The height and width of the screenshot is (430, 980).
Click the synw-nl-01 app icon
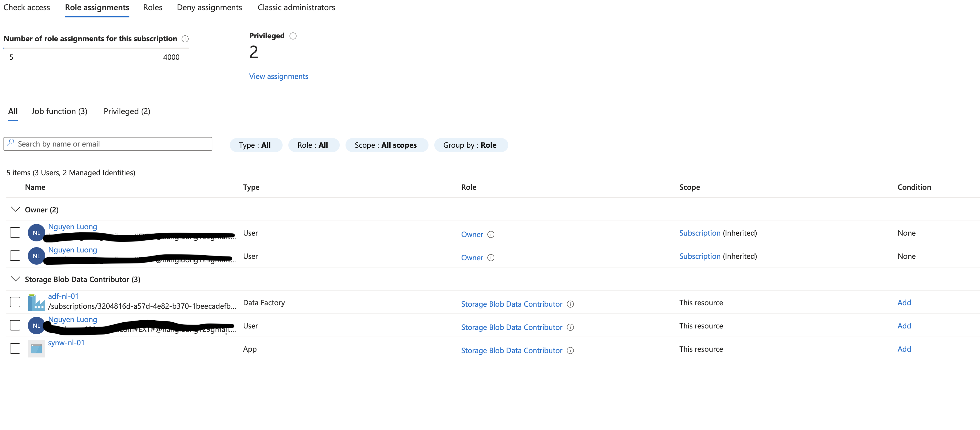tap(36, 348)
